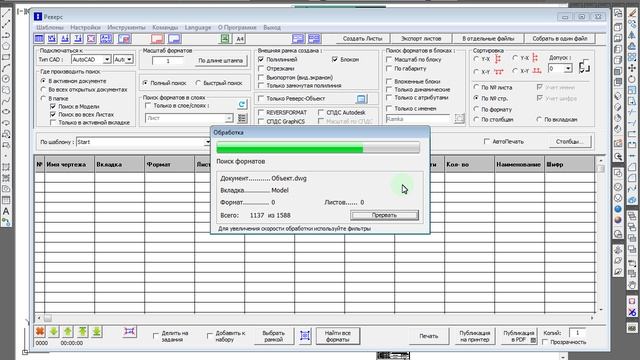This screenshot has width=640, height=360.
Task: Toggle 'Поиск в Модели' checkbox
Action: tap(53, 107)
